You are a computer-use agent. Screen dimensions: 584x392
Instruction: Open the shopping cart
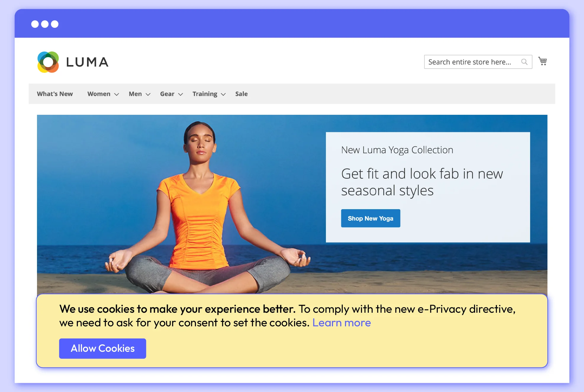[x=542, y=61]
